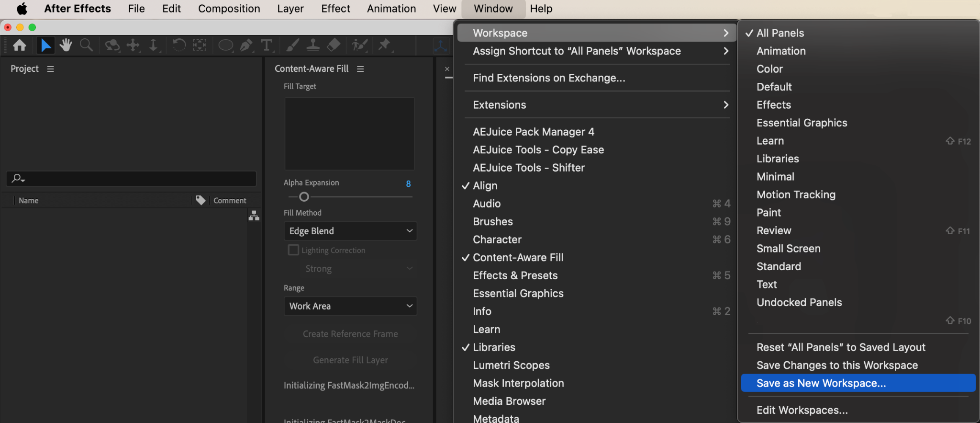The height and width of the screenshot is (423, 980).
Task: Open the Fill Method Edge Blend dropdown
Action: pos(350,231)
